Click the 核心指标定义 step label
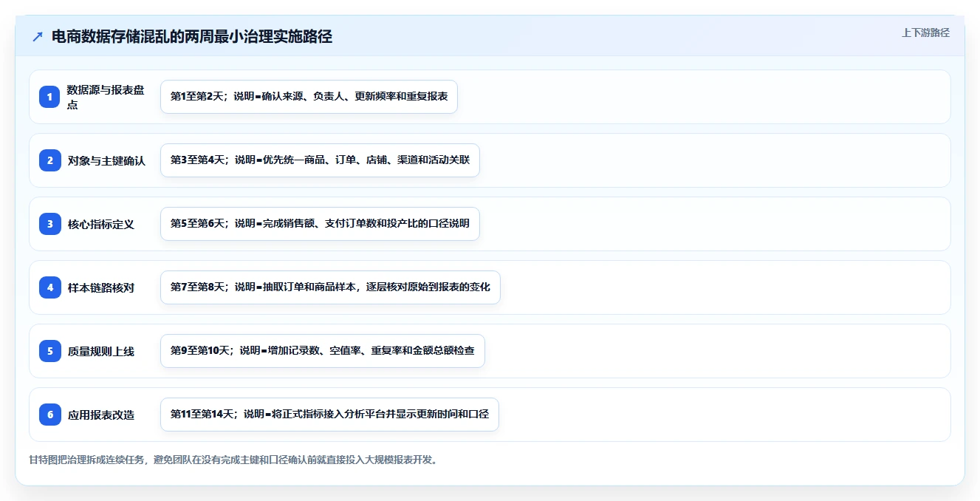Image resolution: width=980 pixels, height=501 pixels. (101, 224)
